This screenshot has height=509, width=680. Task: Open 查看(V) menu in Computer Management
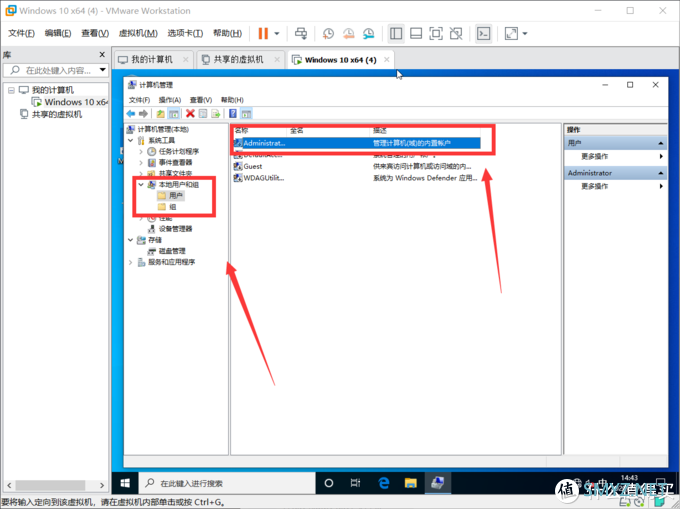201,100
